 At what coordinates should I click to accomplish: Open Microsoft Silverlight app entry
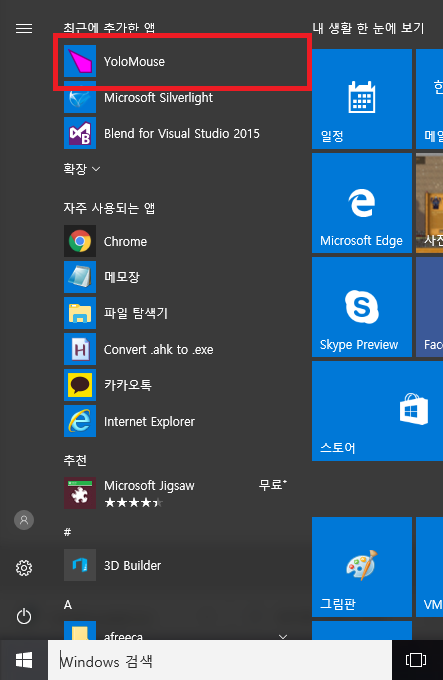[x=180, y=98]
